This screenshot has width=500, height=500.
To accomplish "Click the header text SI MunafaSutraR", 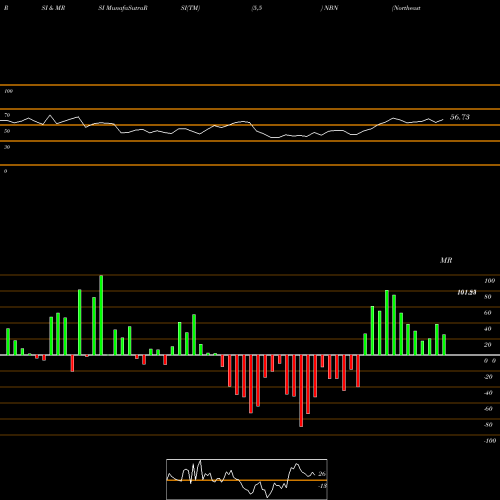I will [123, 8].
